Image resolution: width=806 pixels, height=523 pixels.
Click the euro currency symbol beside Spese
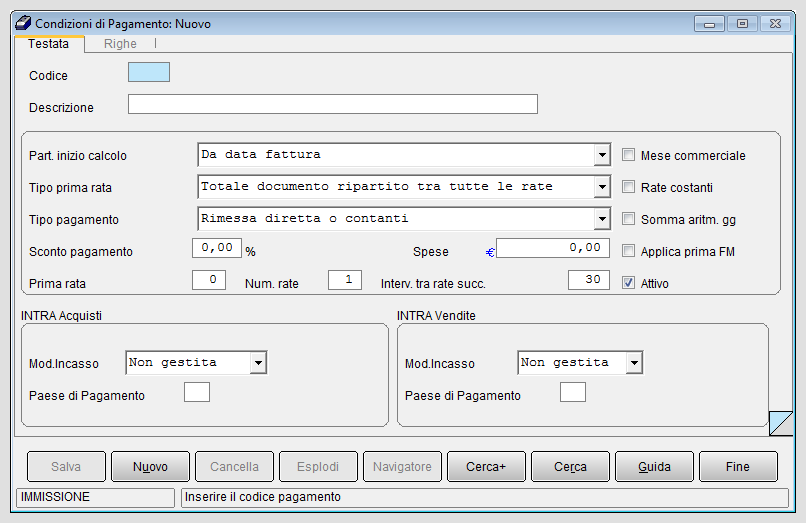pos(490,252)
